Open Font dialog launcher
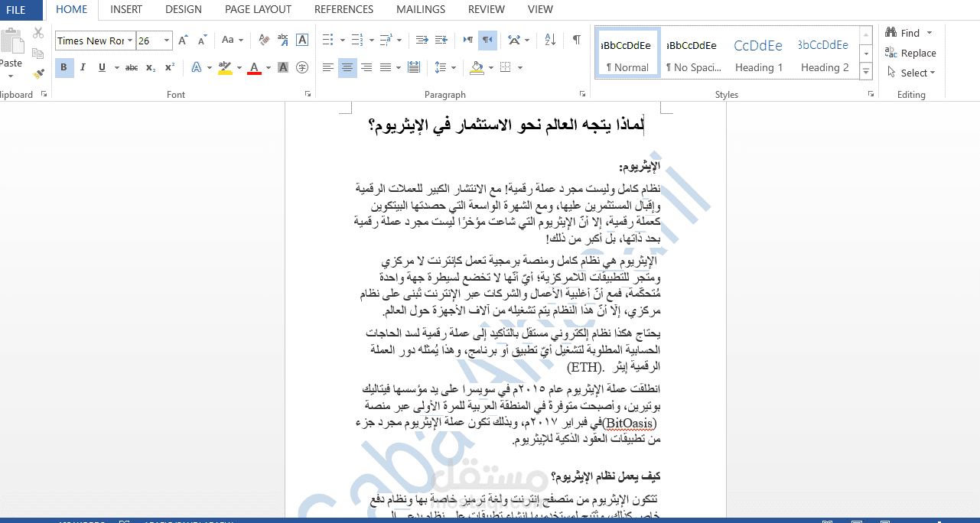The height and width of the screenshot is (523, 980). 308,94
